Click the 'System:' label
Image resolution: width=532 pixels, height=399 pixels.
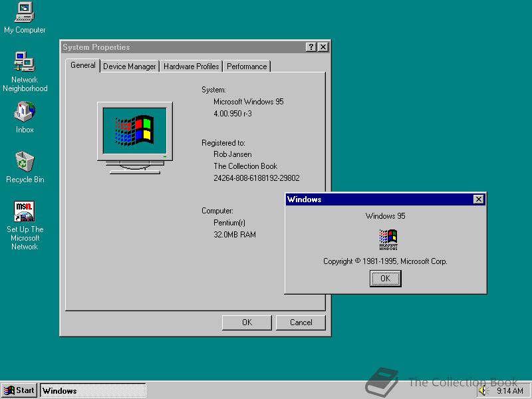pyautogui.click(x=213, y=90)
